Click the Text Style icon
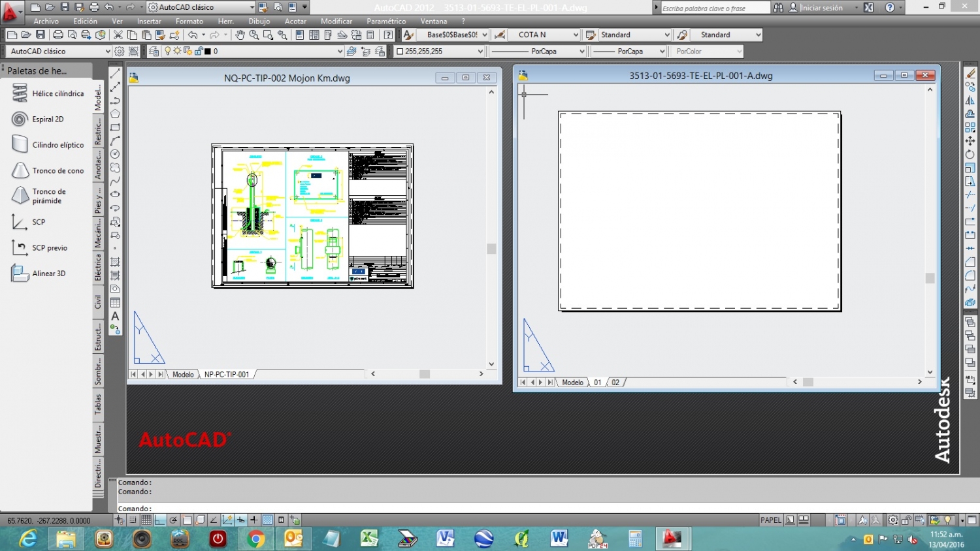 pos(408,35)
